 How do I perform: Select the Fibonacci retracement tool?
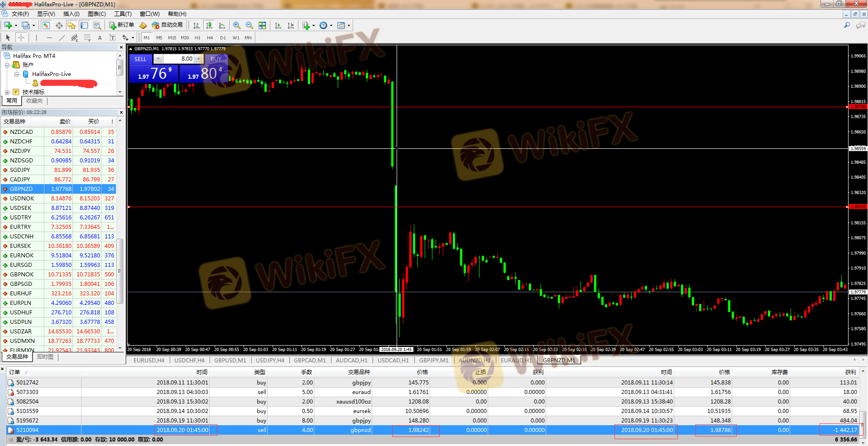[87, 38]
